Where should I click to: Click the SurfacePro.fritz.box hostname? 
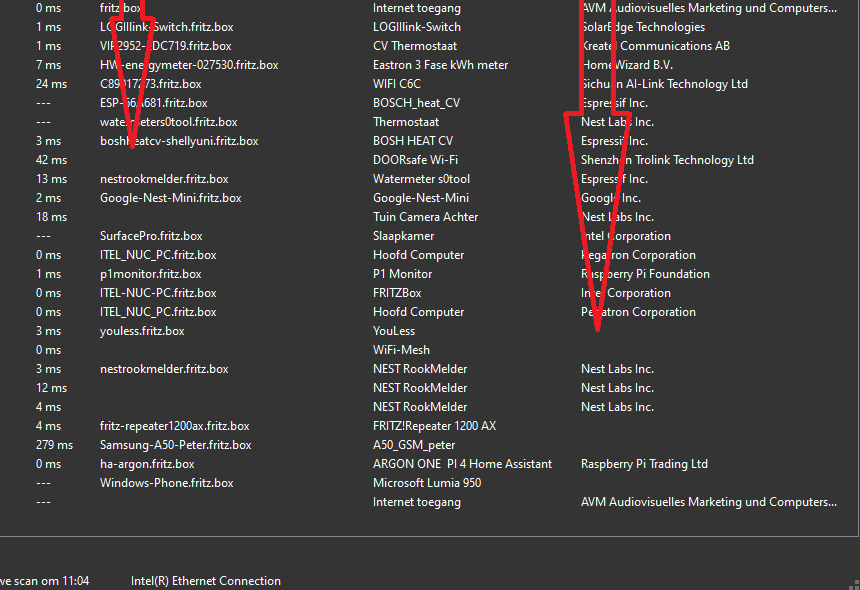151,236
